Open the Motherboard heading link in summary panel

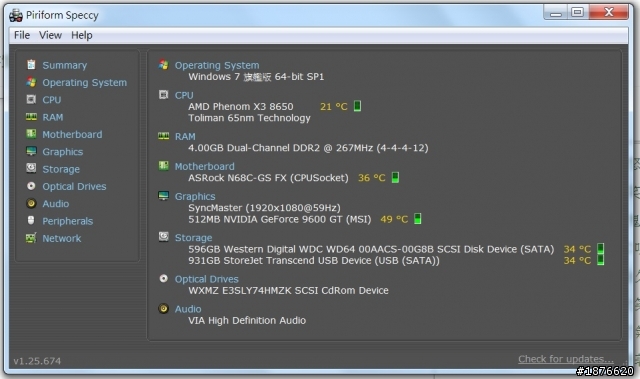point(204,166)
